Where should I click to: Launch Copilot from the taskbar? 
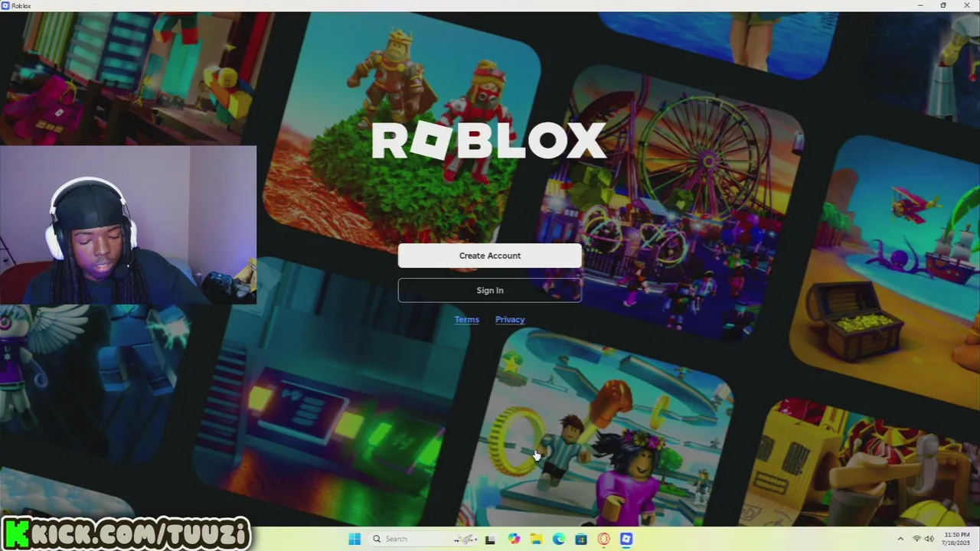click(x=514, y=539)
